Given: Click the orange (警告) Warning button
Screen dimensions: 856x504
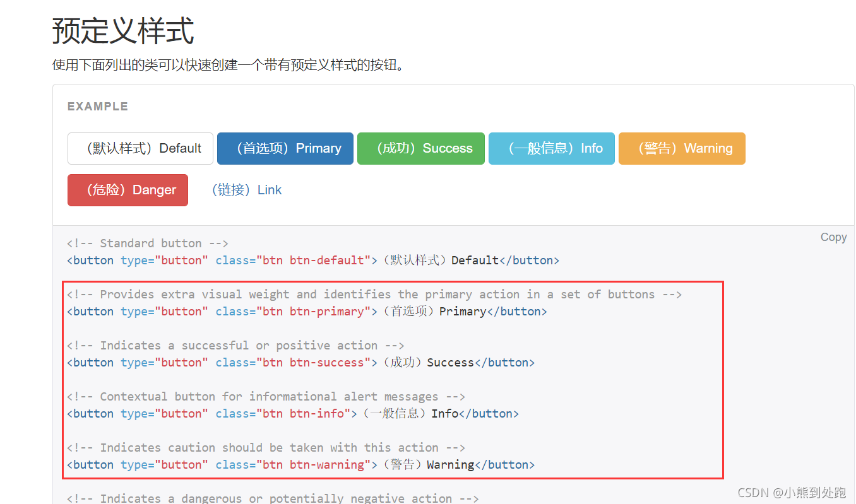Looking at the screenshot, I should point(682,148).
